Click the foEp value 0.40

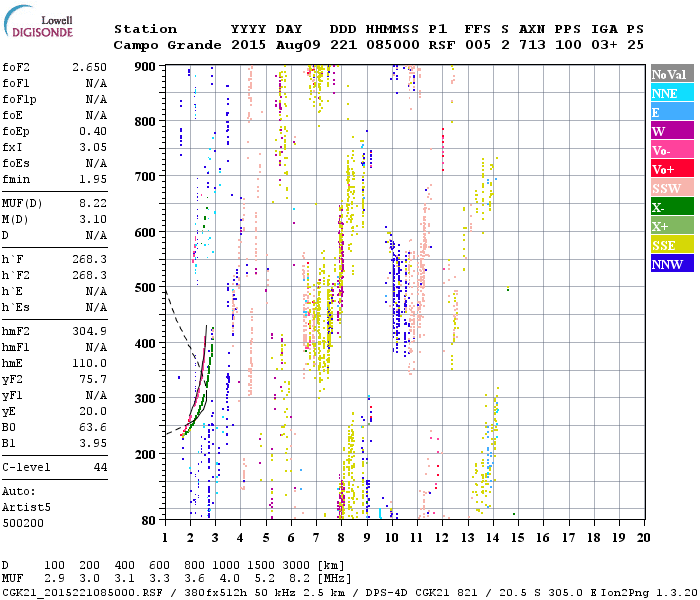tap(93, 131)
